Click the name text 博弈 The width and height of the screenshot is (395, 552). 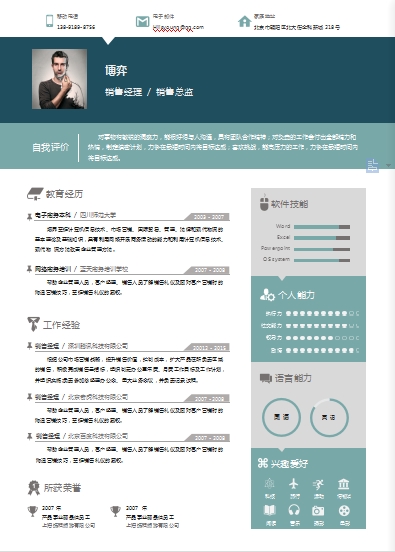pos(116,70)
